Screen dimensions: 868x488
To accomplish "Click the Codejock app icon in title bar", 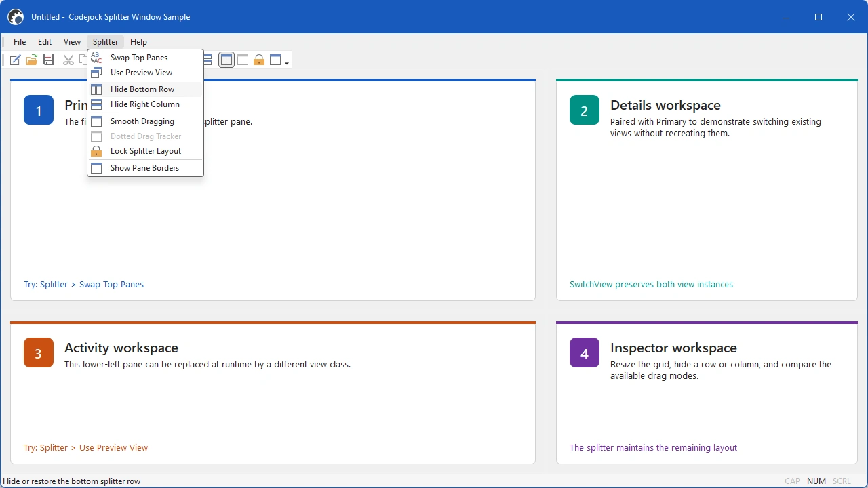I will [x=16, y=17].
